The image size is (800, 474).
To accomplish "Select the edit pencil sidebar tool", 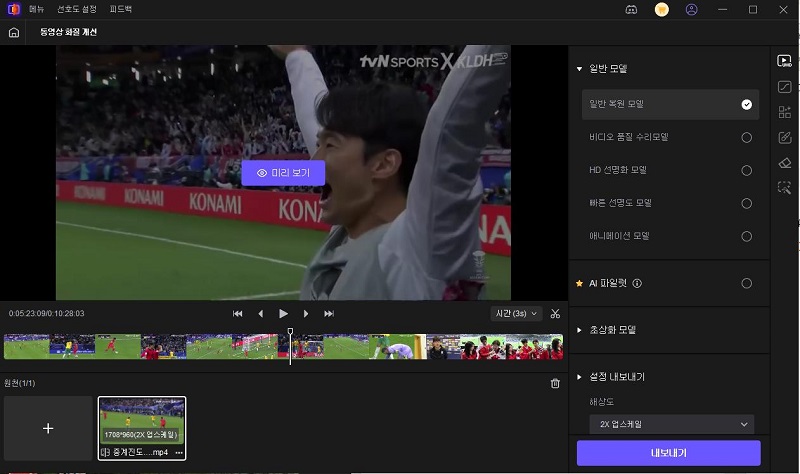I will click(x=784, y=137).
